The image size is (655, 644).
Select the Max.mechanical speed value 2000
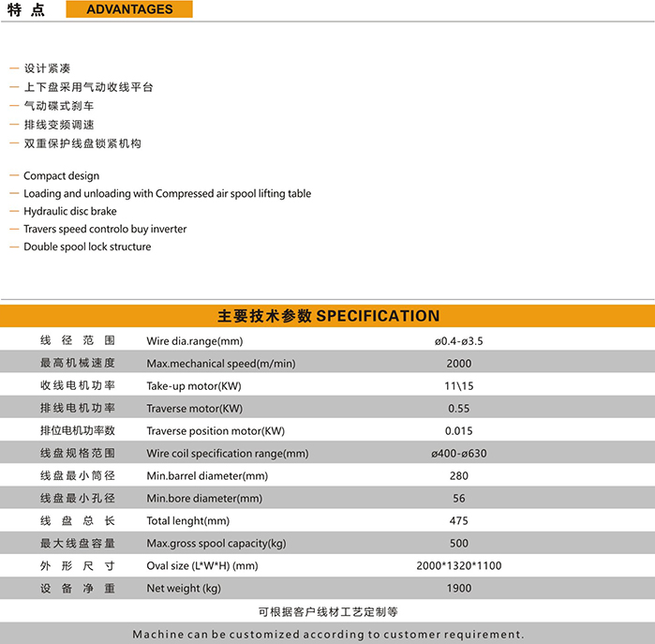[458, 364]
